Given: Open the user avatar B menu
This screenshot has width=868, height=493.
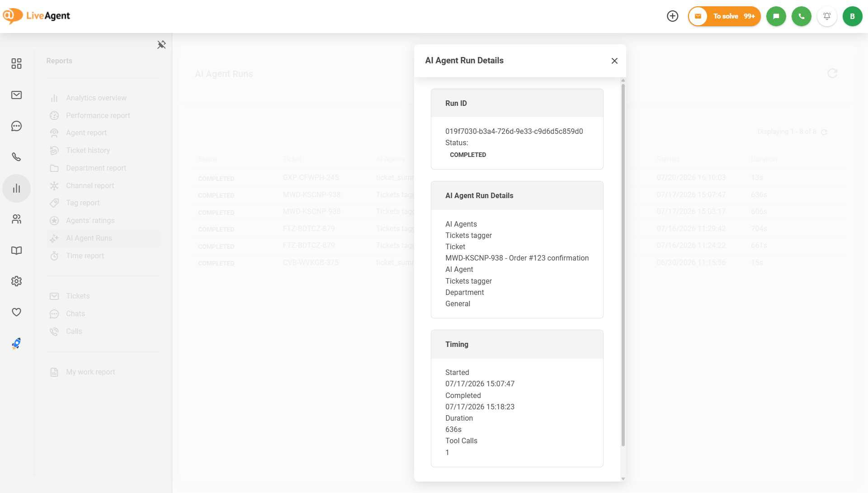Looking at the screenshot, I should coord(852,16).
